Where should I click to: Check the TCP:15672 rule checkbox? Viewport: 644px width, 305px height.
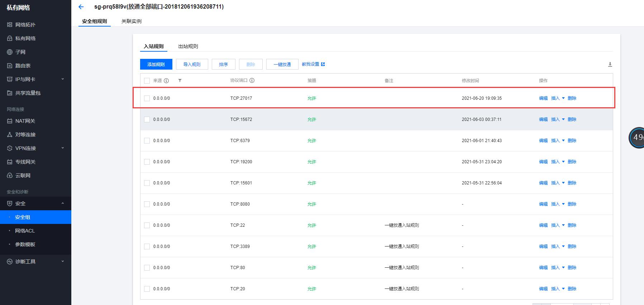pyautogui.click(x=147, y=119)
